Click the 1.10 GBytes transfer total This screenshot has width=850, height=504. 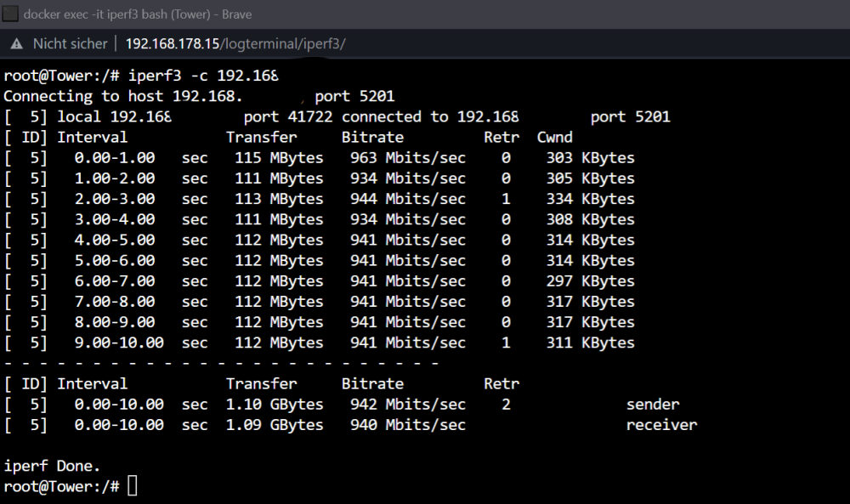275,405
